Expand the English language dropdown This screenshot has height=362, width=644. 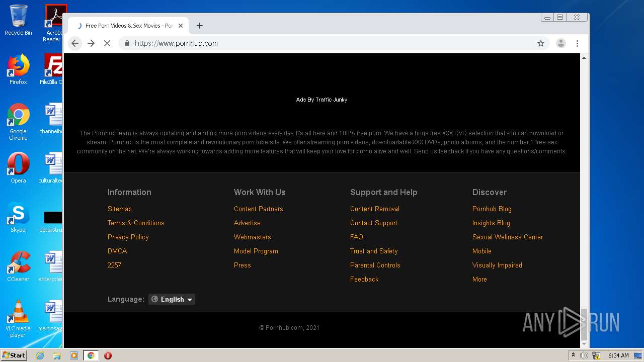172,299
